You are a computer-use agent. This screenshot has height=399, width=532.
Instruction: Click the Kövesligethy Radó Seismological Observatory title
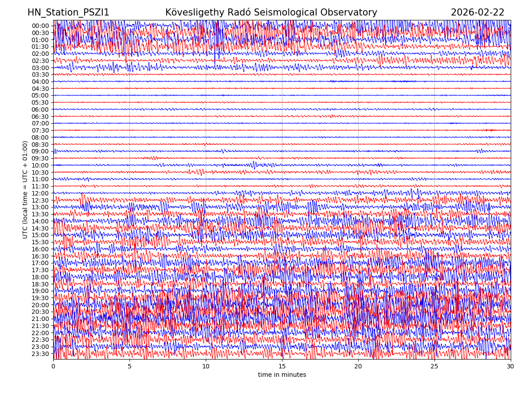[x=271, y=12]
